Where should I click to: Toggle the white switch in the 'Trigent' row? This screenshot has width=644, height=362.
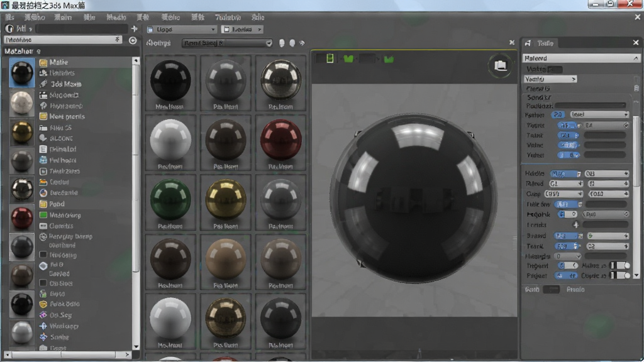[619, 266]
